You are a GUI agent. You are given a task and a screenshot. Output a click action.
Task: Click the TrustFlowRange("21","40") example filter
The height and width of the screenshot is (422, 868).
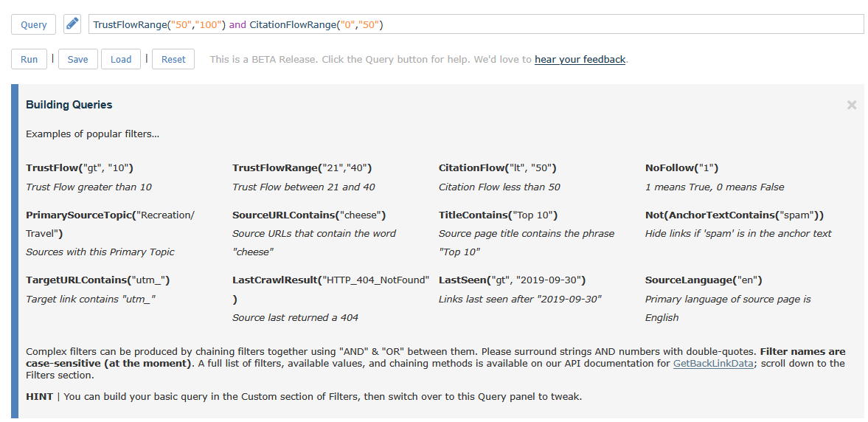(302, 167)
